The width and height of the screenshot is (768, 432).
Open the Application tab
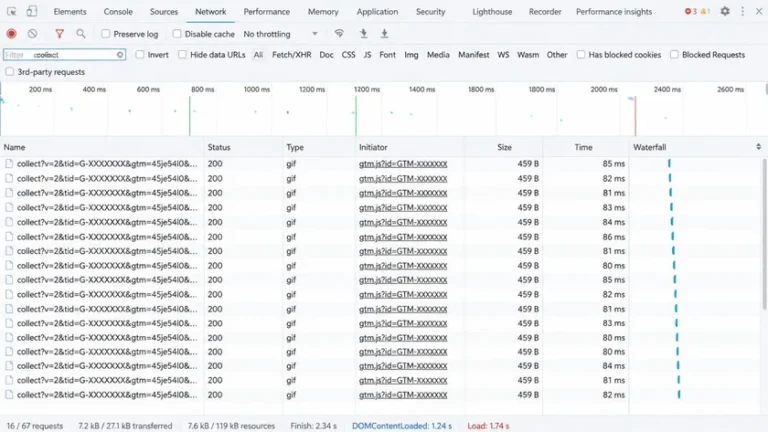pyautogui.click(x=377, y=11)
